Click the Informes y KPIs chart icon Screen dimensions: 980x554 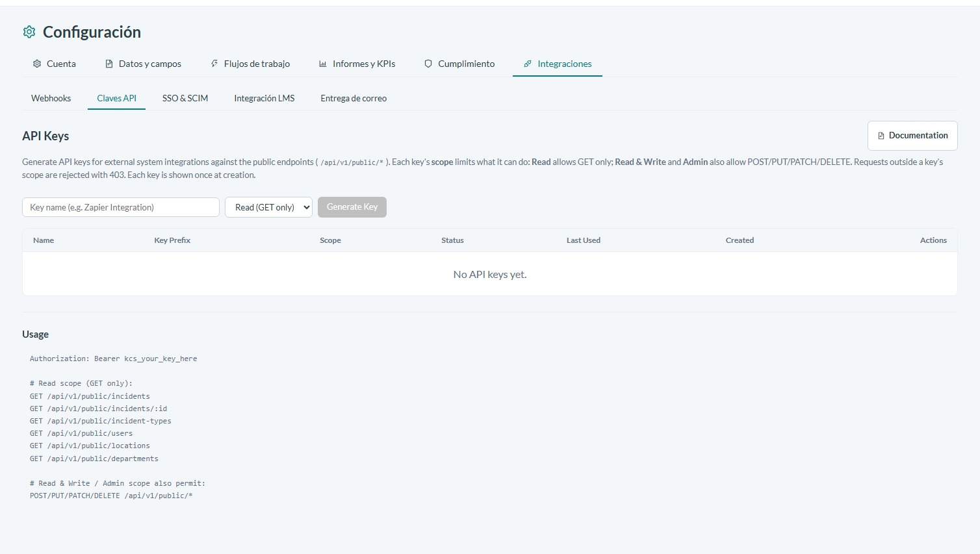pyautogui.click(x=323, y=64)
